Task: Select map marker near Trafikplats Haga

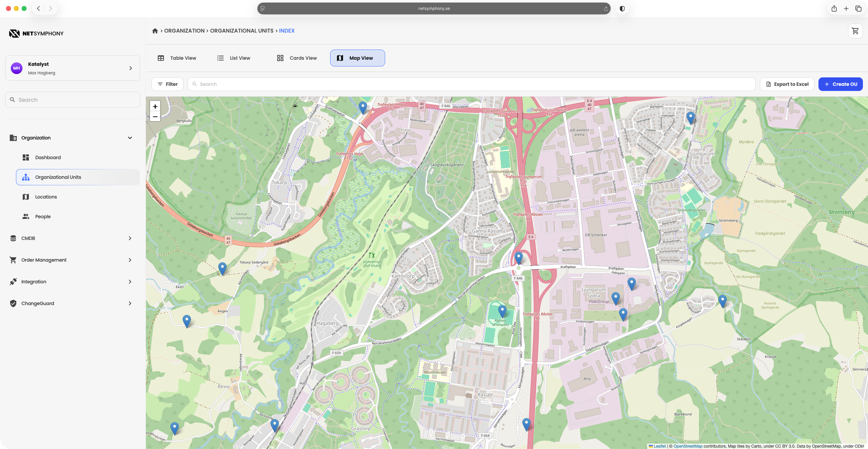Action: click(363, 108)
